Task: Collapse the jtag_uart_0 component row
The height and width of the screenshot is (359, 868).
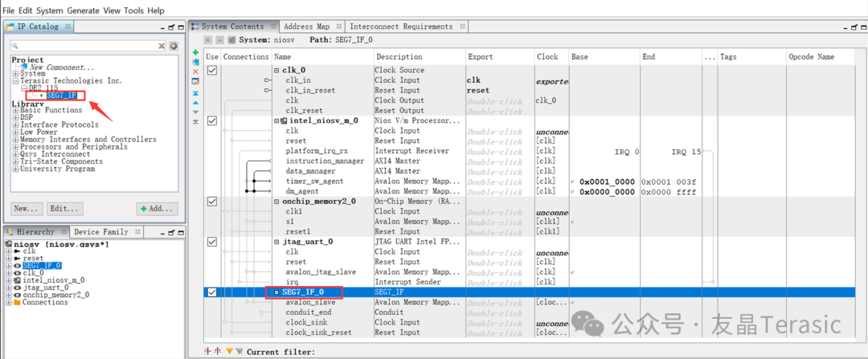Action: point(276,242)
